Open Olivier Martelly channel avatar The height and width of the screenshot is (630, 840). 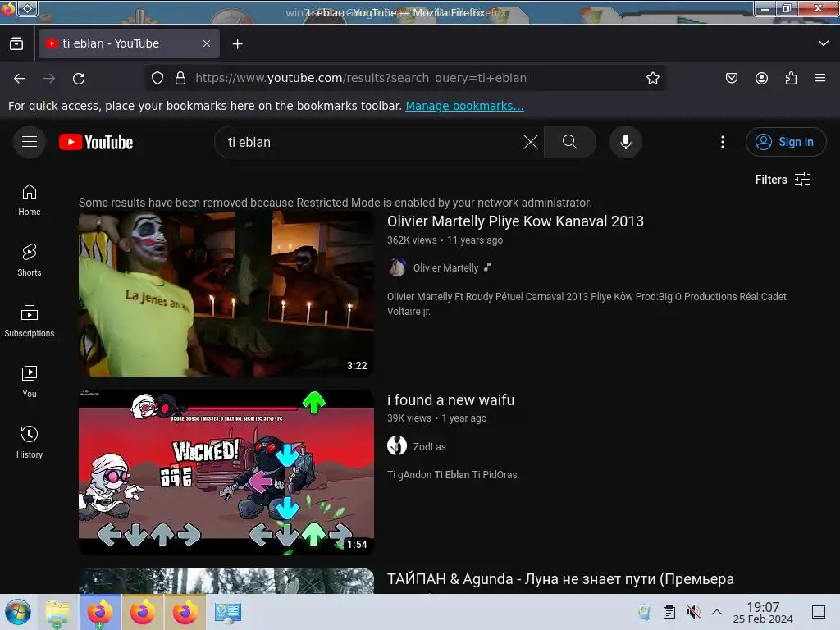point(397,267)
